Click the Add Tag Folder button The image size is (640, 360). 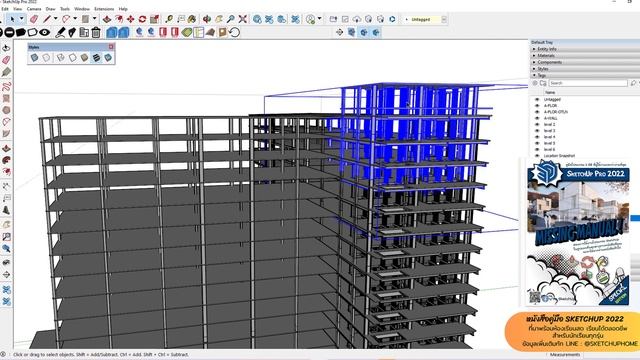click(543, 83)
